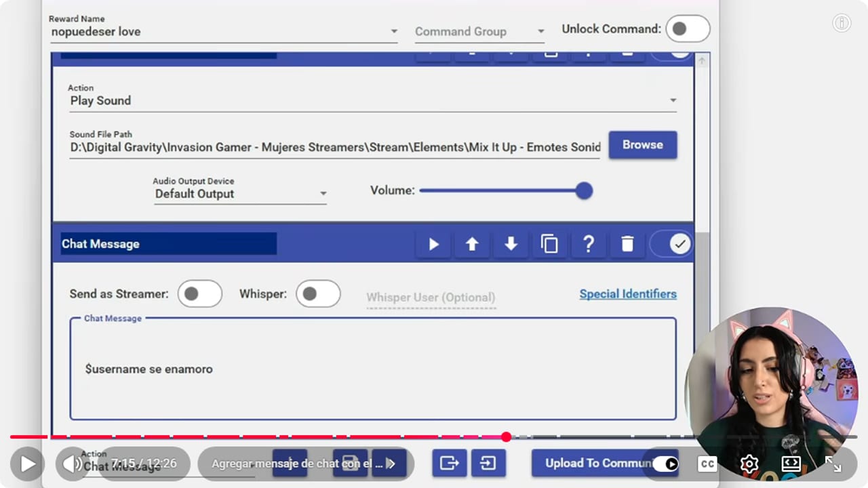
Task: Focus the Whisper User field
Action: tap(431, 298)
